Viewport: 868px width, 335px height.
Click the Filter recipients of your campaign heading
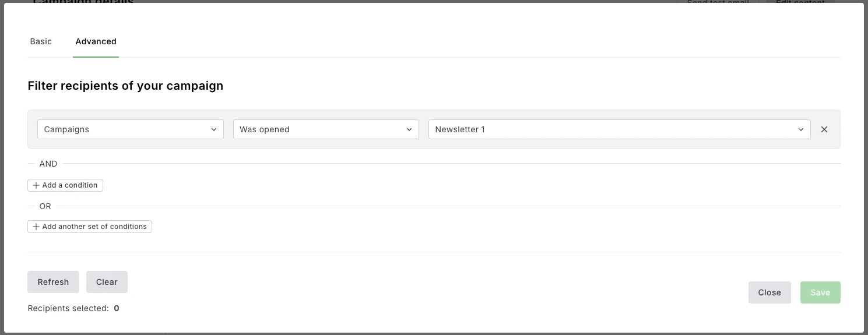coord(125,86)
